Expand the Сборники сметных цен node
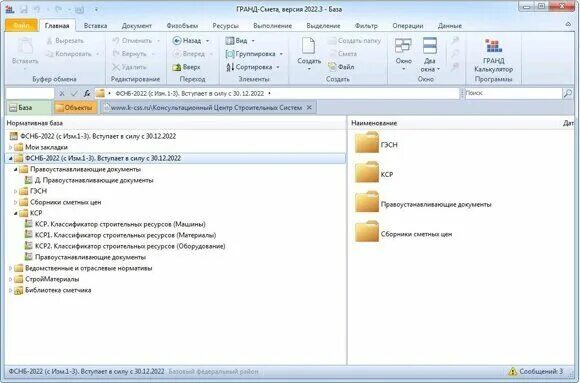 (x=16, y=202)
